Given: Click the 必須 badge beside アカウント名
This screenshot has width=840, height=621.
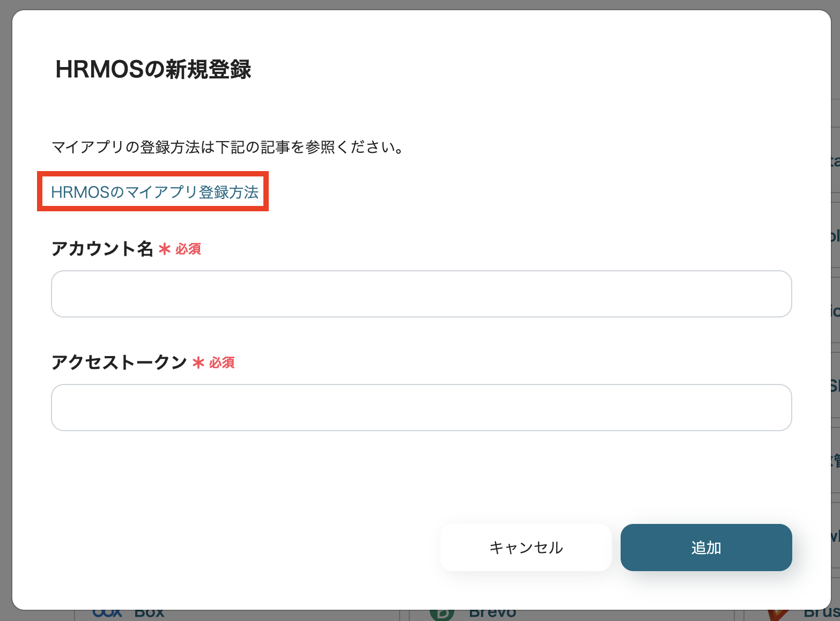Looking at the screenshot, I should coord(188,249).
